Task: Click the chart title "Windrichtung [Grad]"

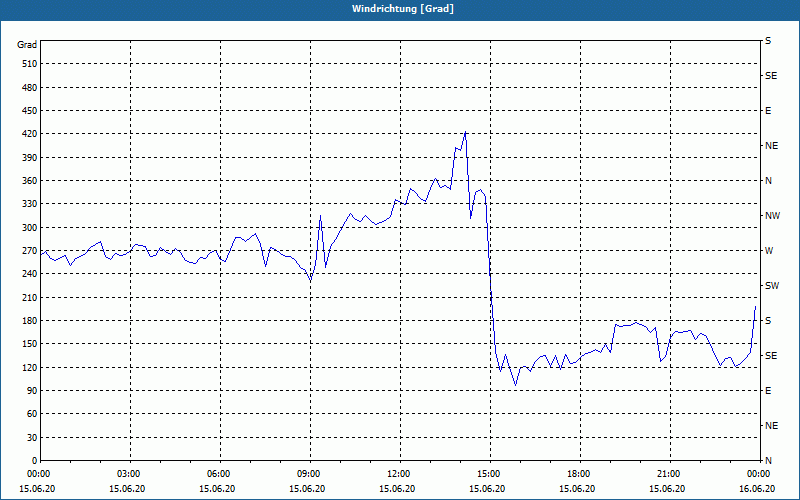Action: click(403, 9)
